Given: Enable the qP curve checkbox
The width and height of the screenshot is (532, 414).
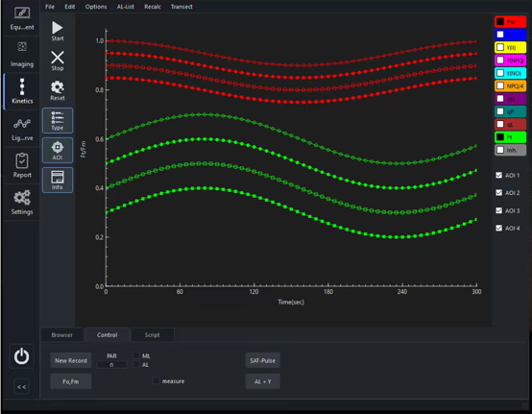Looking at the screenshot, I should click(500, 111).
